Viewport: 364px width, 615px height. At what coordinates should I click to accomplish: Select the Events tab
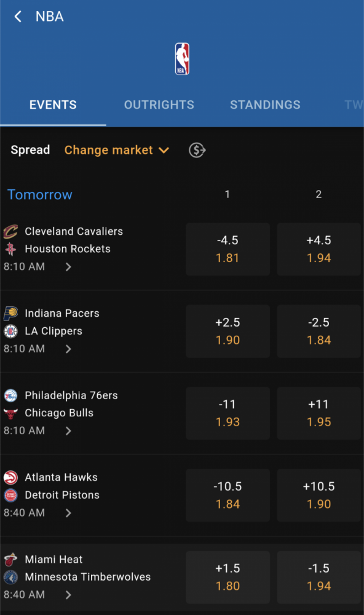(53, 105)
